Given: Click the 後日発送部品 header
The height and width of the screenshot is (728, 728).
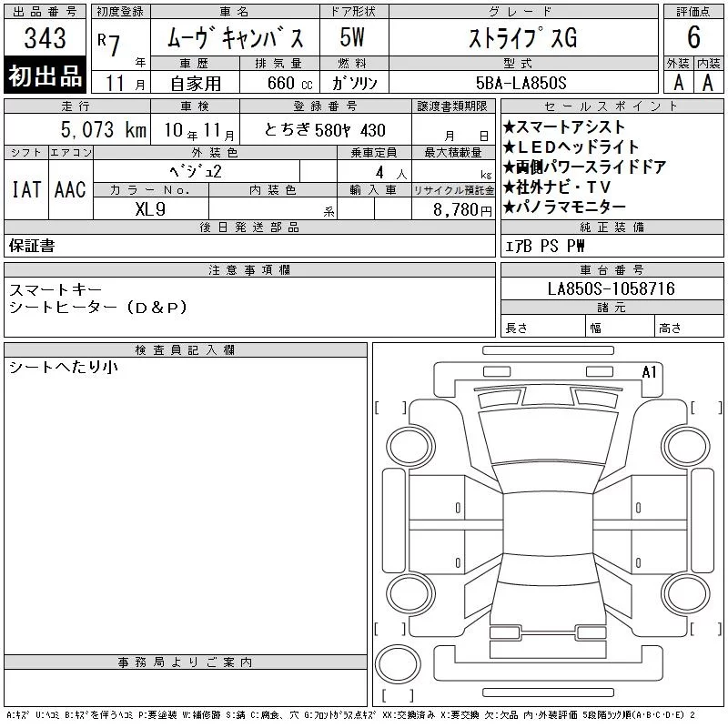Looking at the screenshot, I should pyautogui.click(x=249, y=227).
